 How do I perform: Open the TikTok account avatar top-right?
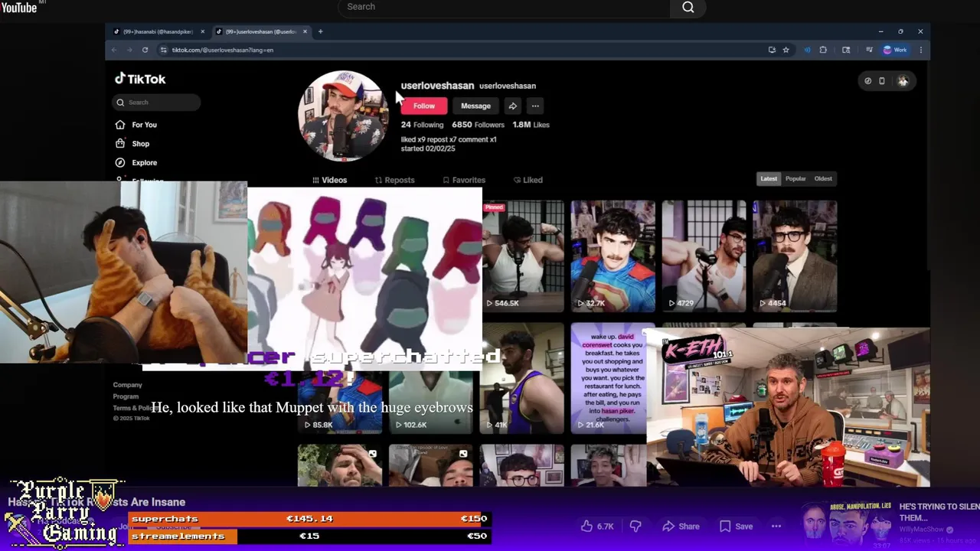pos(903,80)
